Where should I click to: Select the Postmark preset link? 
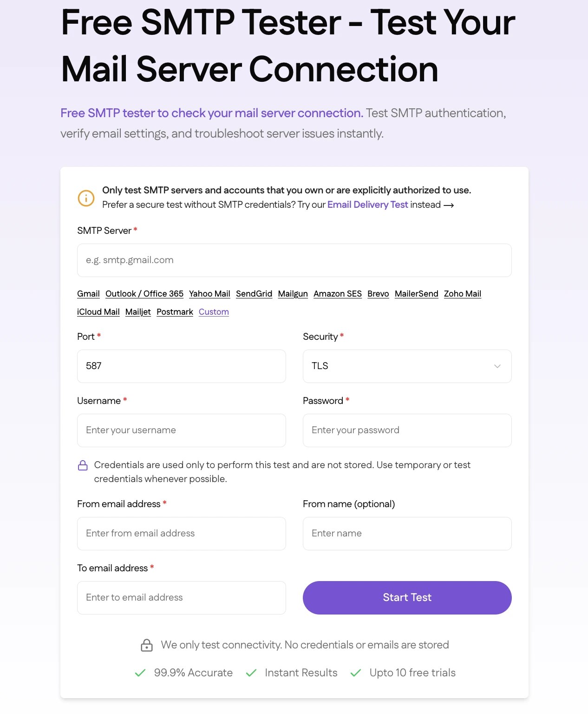pyautogui.click(x=175, y=312)
